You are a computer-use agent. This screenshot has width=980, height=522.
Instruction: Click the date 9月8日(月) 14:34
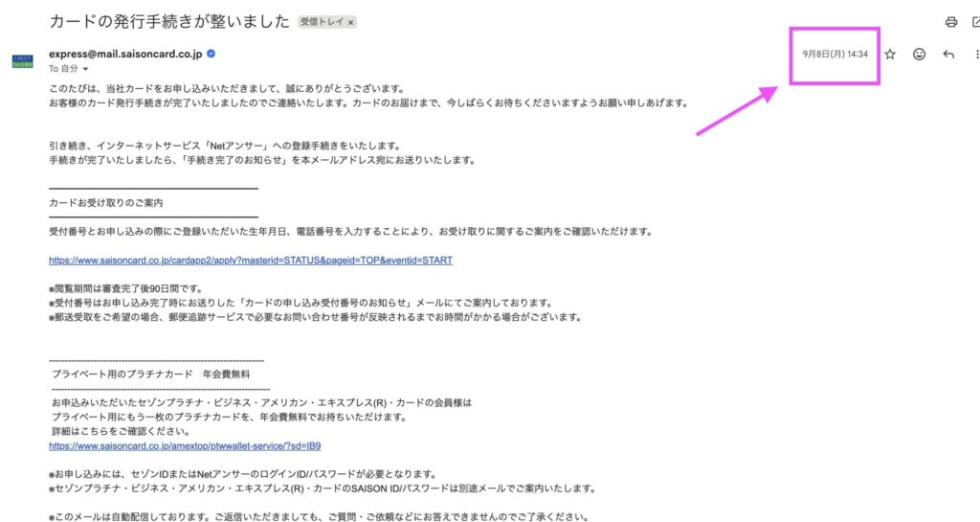pos(835,55)
